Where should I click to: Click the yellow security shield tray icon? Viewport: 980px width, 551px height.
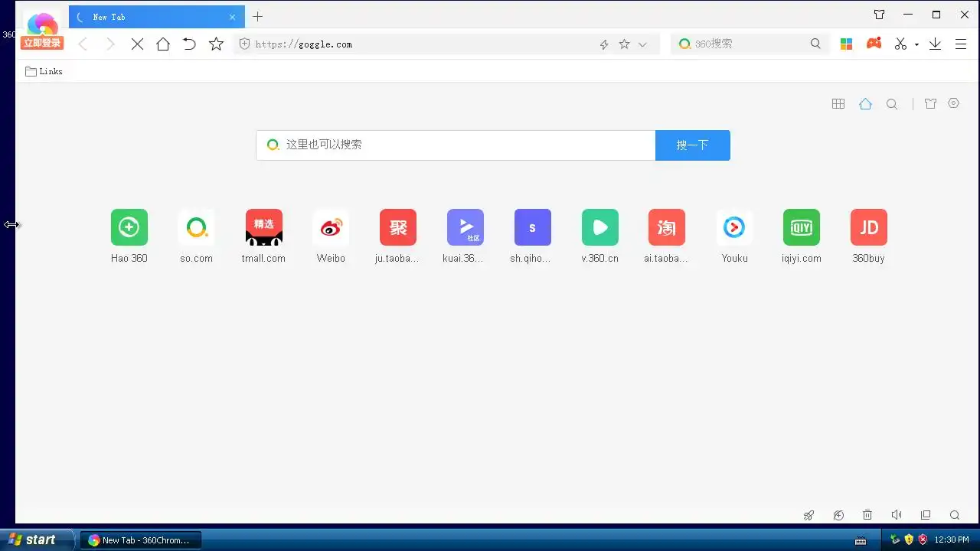click(x=909, y=540)
